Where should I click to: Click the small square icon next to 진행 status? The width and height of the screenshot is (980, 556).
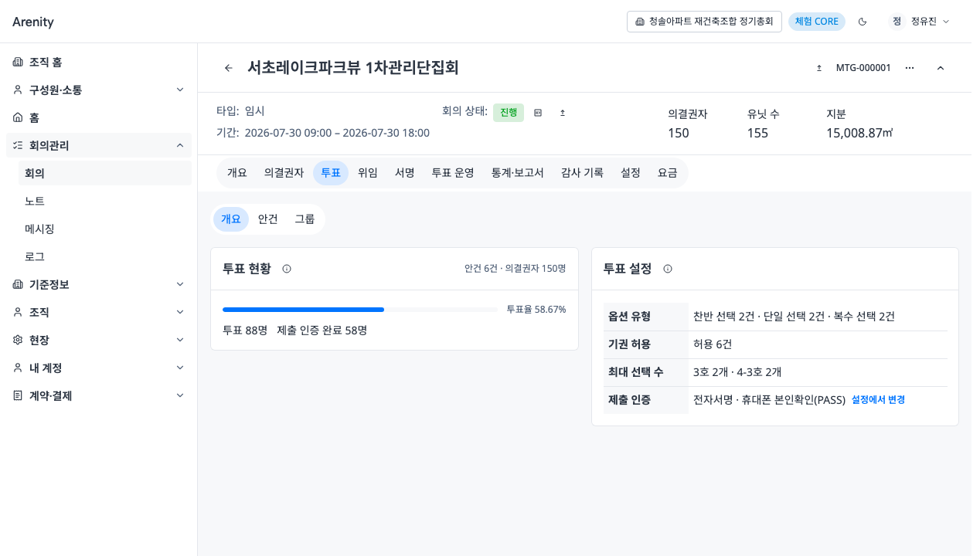[538, 113]
